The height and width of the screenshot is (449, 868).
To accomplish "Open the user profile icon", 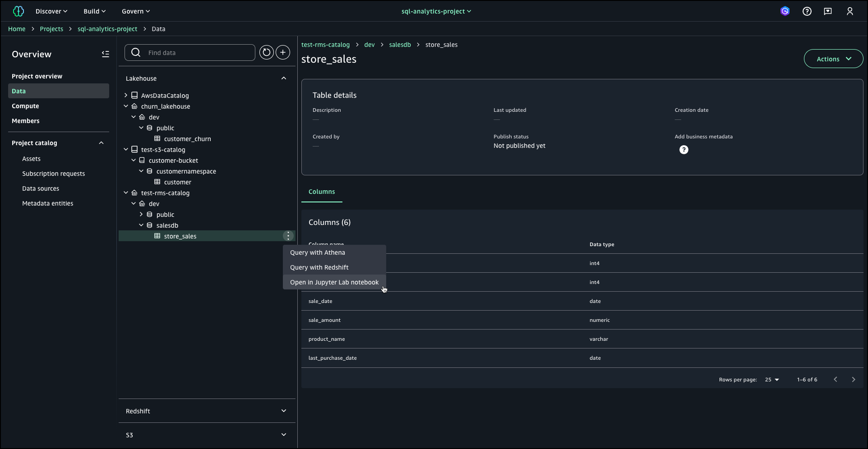I will coord(850,11).
